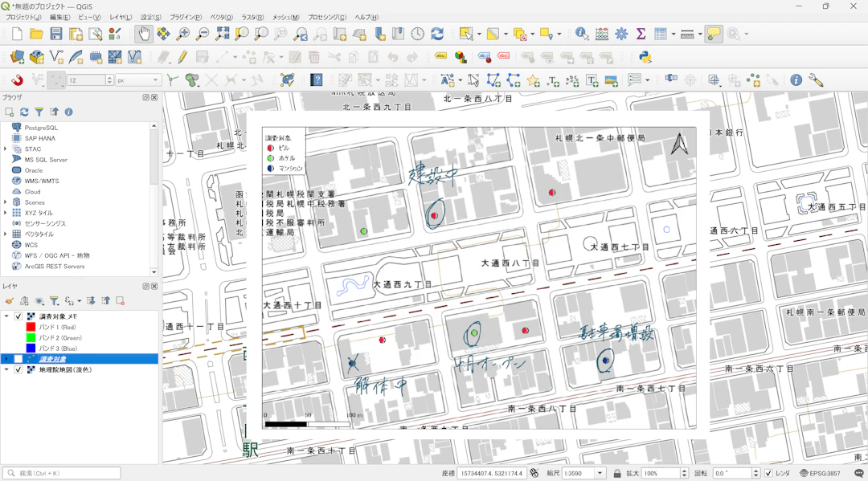Click the star marker annotation tool
868x481 pixels.
pyautogui.click(x=533, y=80)
